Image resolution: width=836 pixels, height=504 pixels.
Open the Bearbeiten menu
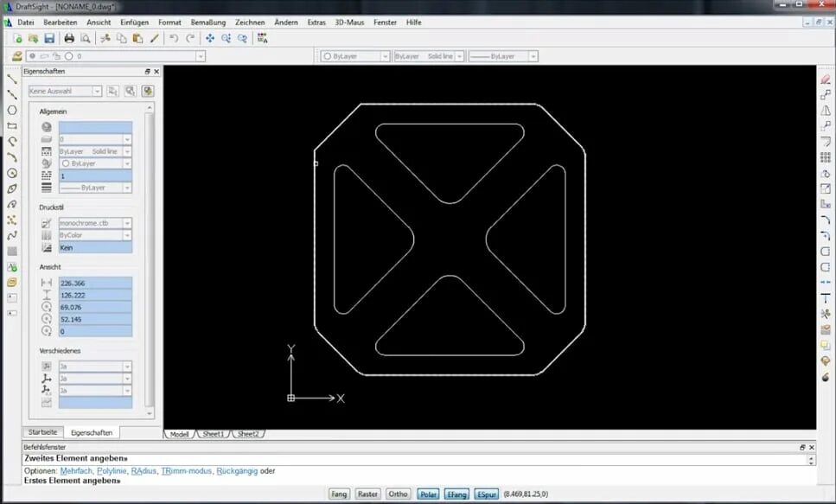point(61,22)
